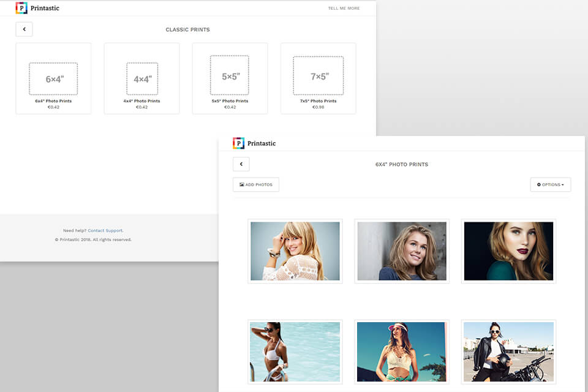The width and height of the screenshot is (588, 392).
Task: Select the woman wearing pink visor thumbnail
Action: click(402, 352)
